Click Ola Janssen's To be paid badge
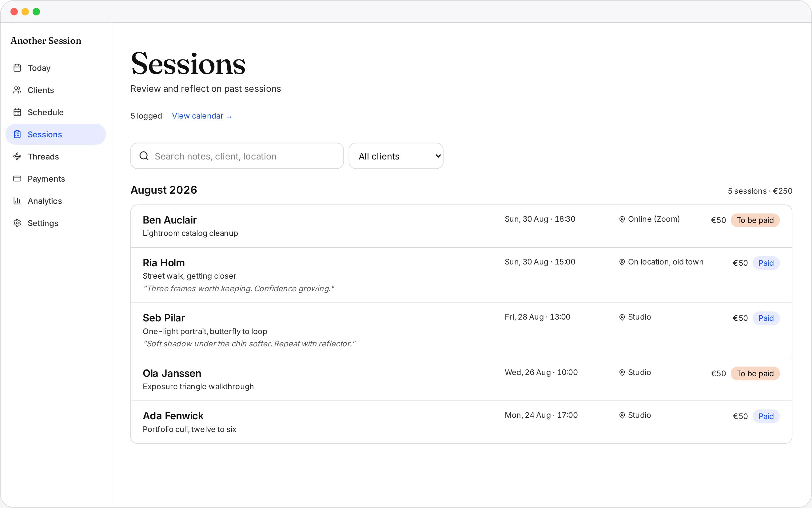812x508 pixels. point(755,373)
